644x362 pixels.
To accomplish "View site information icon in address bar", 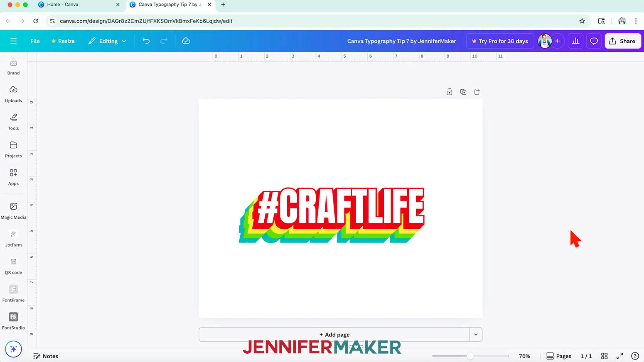I will [52, 21].
